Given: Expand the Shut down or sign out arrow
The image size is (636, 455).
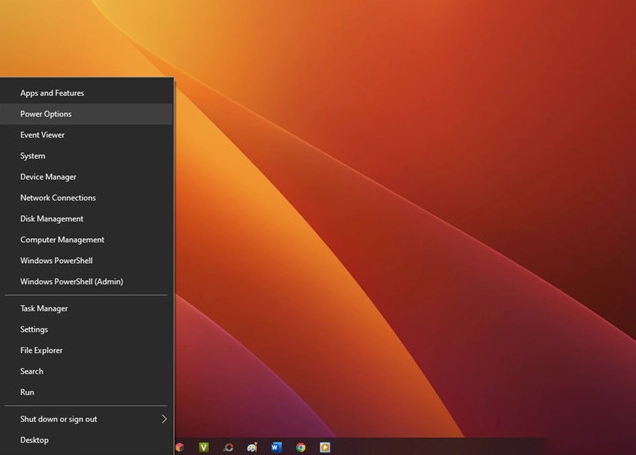Looking at the screenshot, I should pos(164,419).
